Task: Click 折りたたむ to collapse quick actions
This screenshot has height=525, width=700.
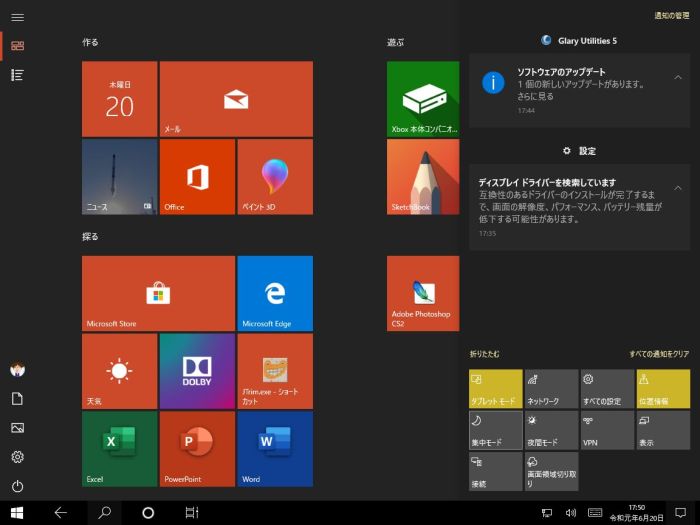Action: point(484,354)
